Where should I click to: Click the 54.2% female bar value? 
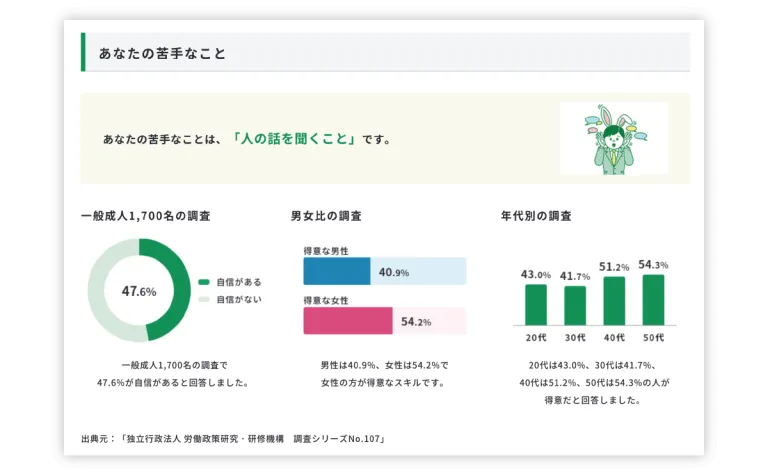click(416, 322)
